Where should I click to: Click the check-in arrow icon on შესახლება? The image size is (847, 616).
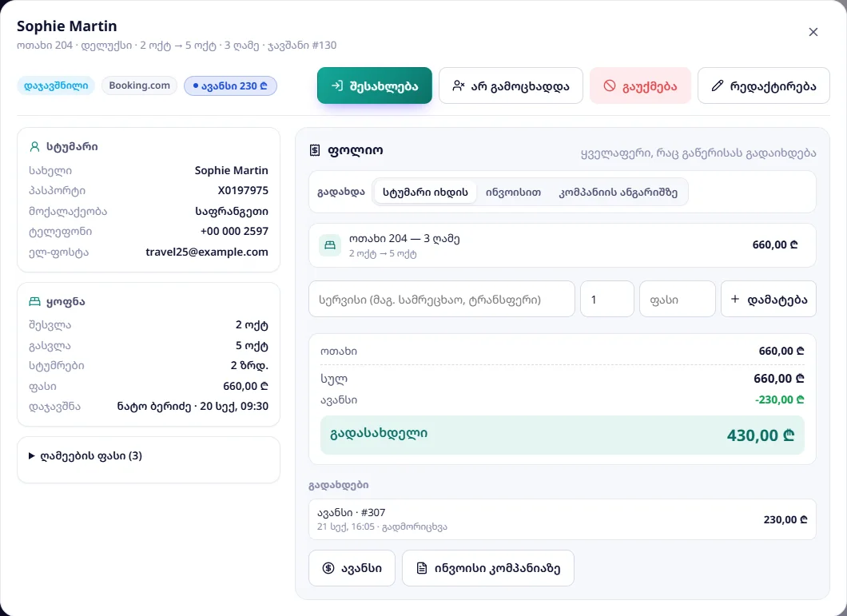point(337,86)
